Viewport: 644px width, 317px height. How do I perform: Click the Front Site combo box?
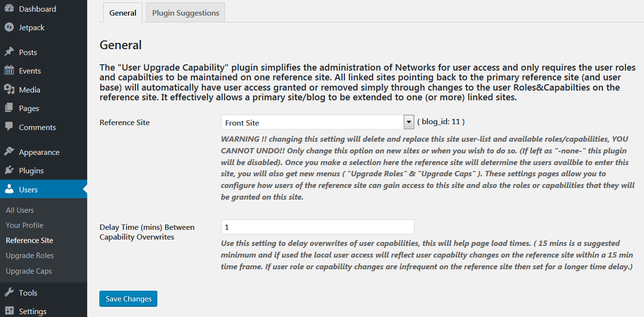[318, 122]
